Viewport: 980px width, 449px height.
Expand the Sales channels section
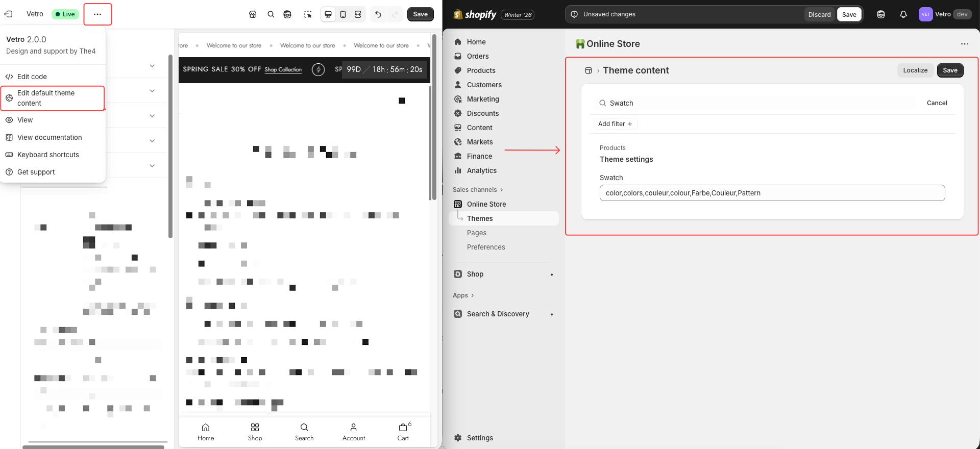tap(478, 190)
